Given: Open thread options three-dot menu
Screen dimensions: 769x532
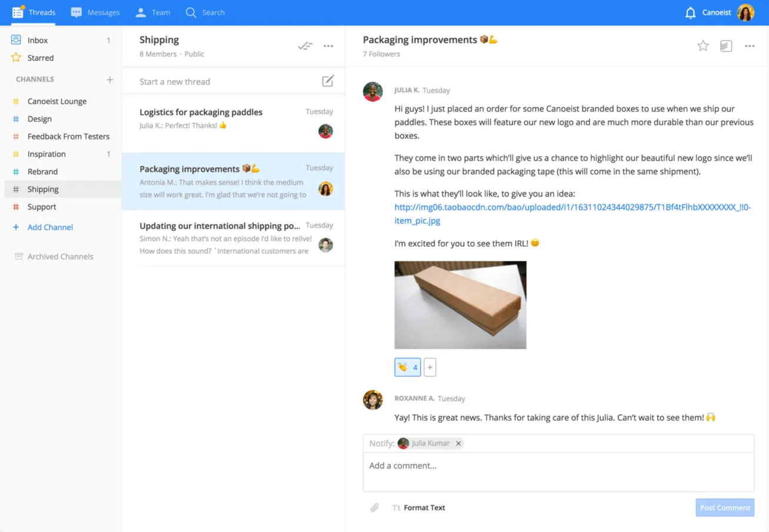Looking at the screenshot, I should point(750,46).
